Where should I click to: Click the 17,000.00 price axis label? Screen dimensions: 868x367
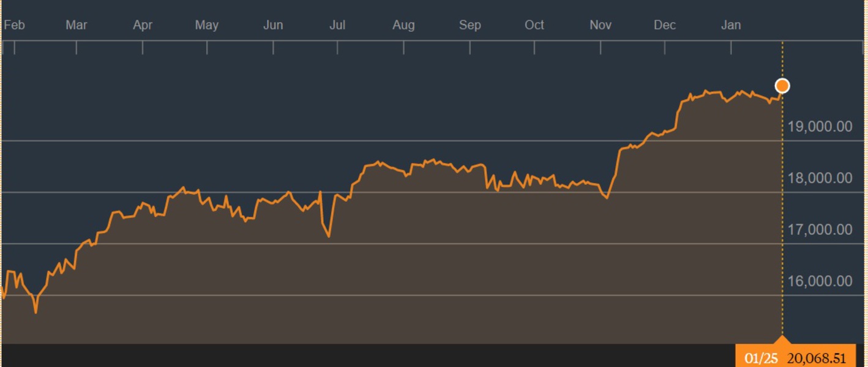(820, 229)
